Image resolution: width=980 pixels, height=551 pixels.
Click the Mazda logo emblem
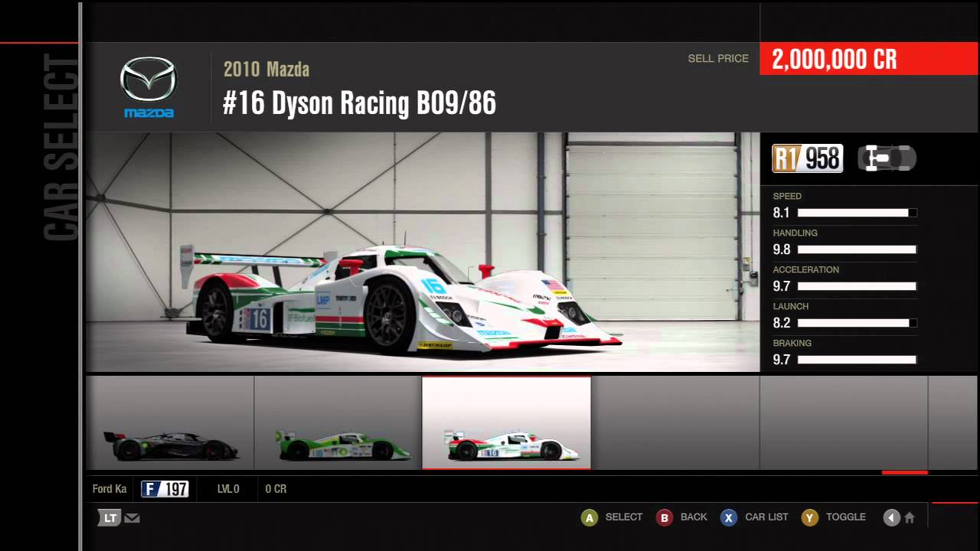click(149, 87)
